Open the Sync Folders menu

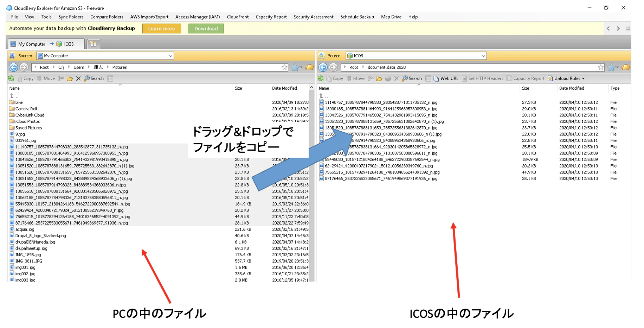(x=71, y=17)
